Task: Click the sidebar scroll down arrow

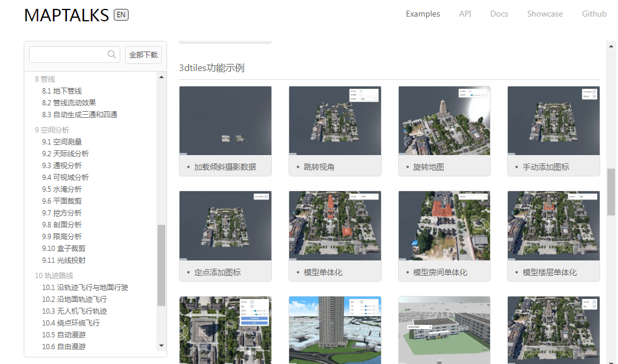Action: [x=161, y=346]
